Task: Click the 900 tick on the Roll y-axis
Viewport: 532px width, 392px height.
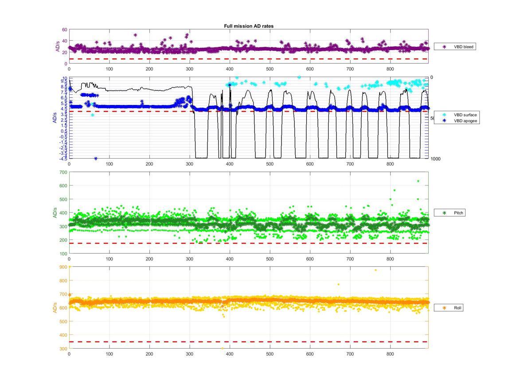Action: click(63, 267)
